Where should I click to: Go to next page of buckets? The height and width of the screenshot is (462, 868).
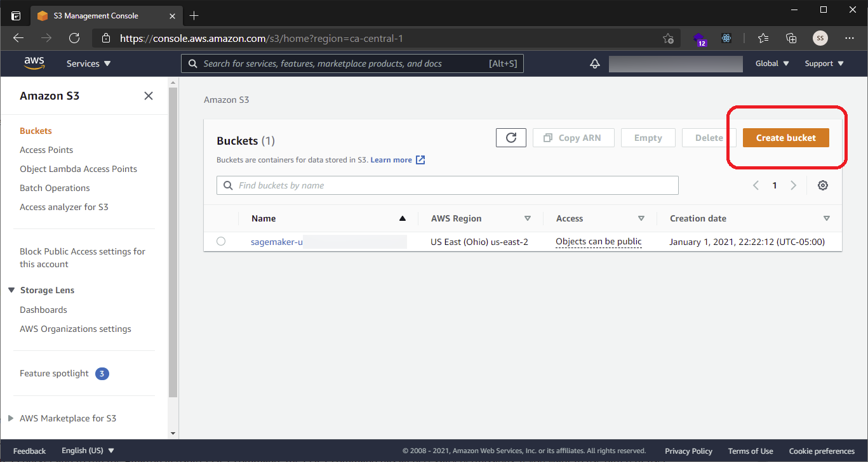pos(793,185)
